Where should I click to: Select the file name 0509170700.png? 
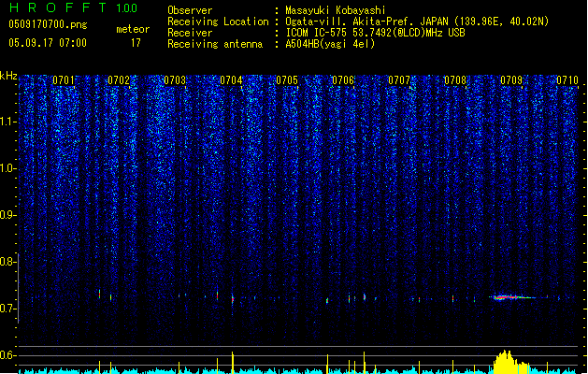(x=48, y=24)
